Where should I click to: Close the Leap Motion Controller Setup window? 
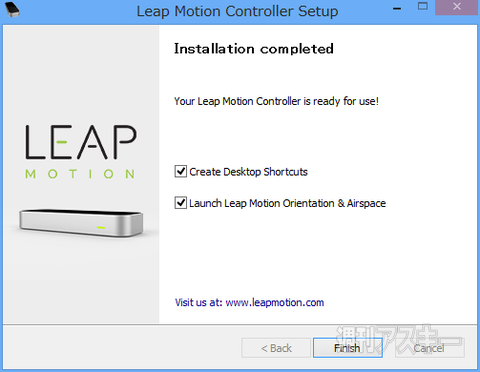click(x=457, y=7)
